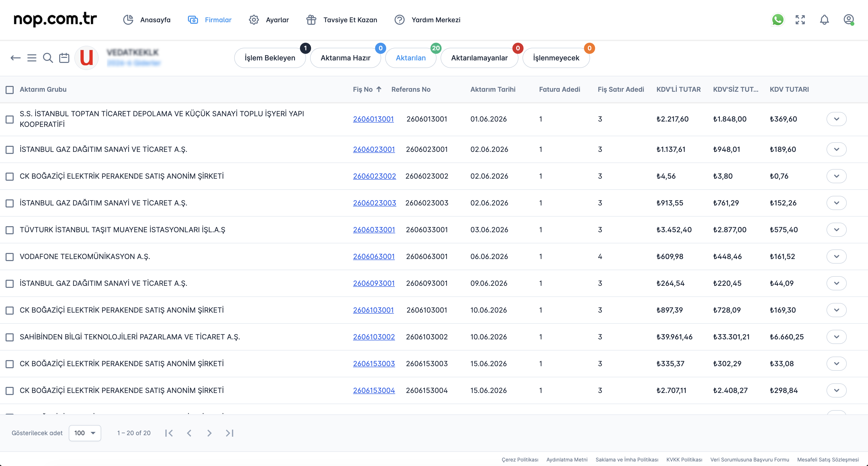Click the nop.com.tr logo

pos(55,19)
